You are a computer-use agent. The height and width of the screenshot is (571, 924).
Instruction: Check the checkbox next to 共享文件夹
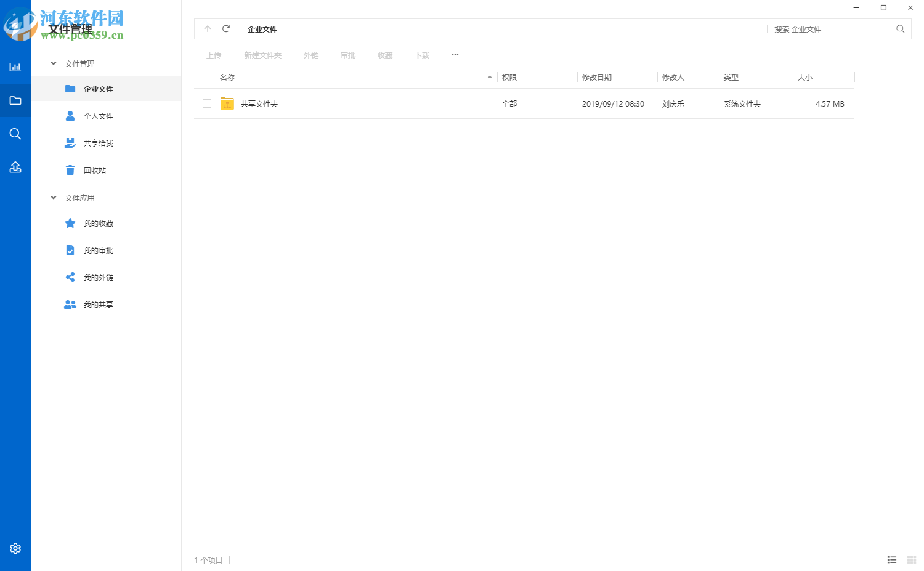pos(206,103)
